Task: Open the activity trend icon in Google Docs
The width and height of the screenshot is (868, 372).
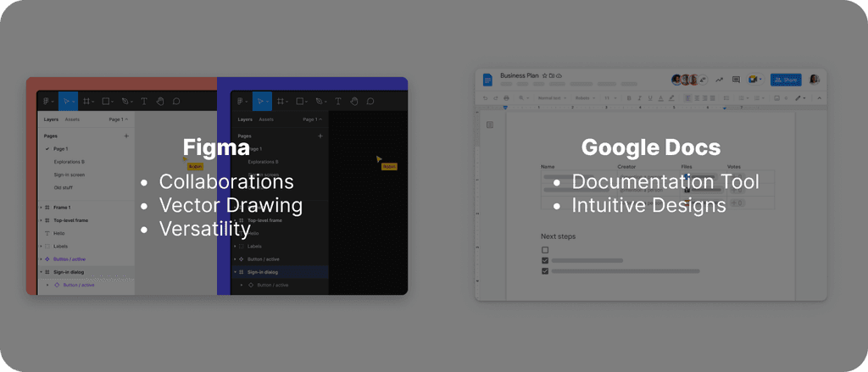Action: [719, 79]
